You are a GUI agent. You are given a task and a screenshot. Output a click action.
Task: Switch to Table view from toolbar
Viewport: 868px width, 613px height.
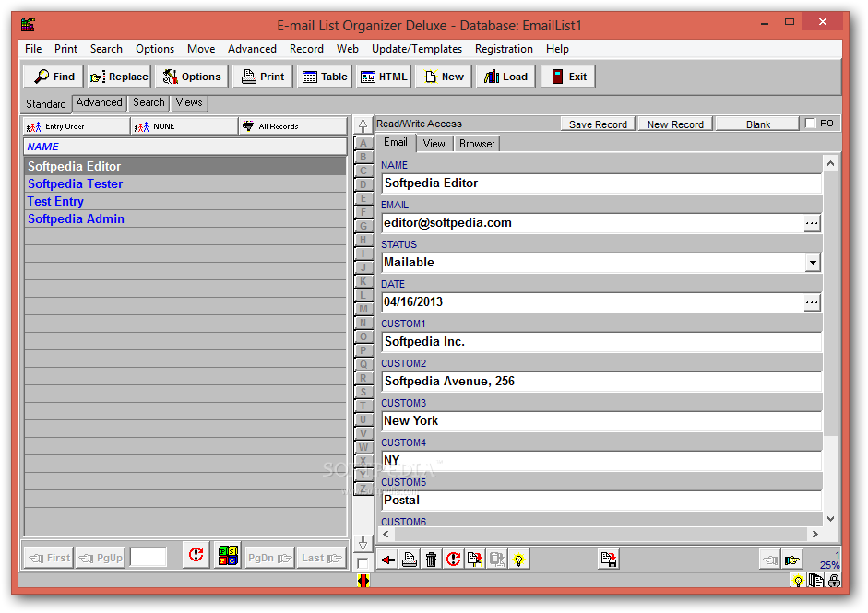(x=325, y=77)
